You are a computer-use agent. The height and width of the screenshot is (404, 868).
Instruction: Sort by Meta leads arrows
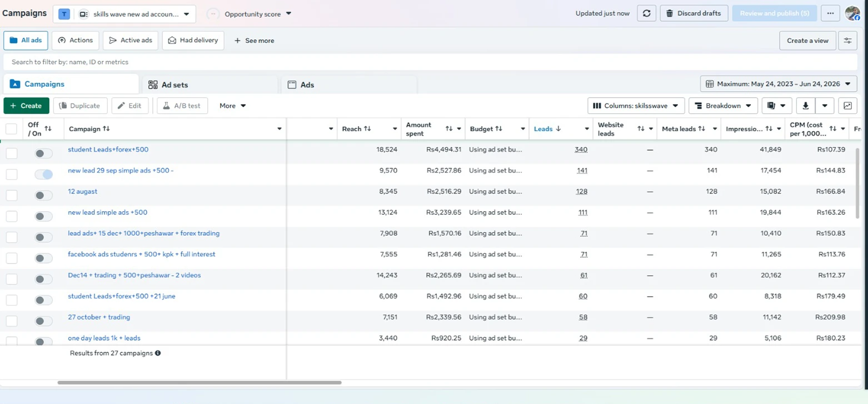[702, 129]
